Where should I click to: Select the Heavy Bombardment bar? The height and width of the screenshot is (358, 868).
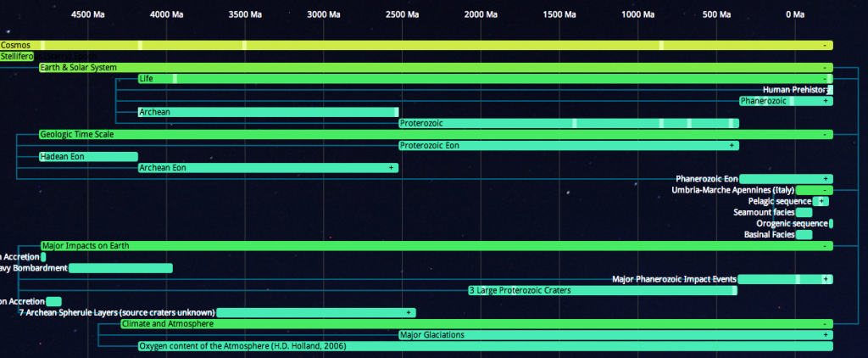120,268
